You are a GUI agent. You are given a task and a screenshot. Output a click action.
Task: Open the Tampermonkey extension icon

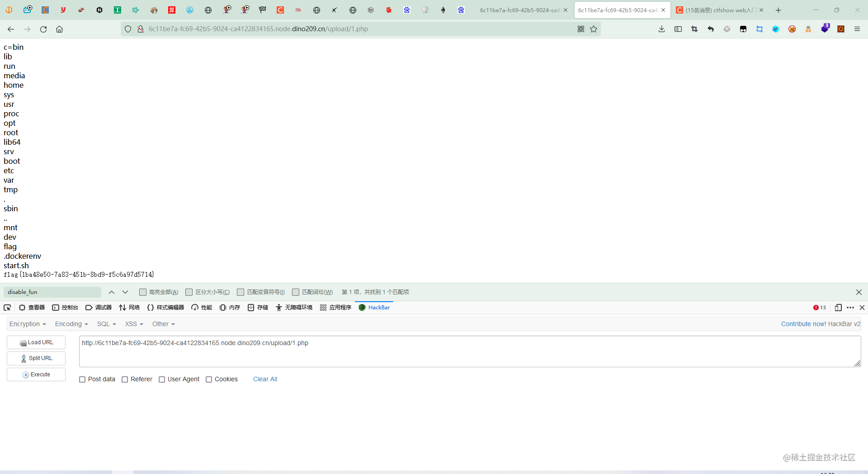[743, 29]
